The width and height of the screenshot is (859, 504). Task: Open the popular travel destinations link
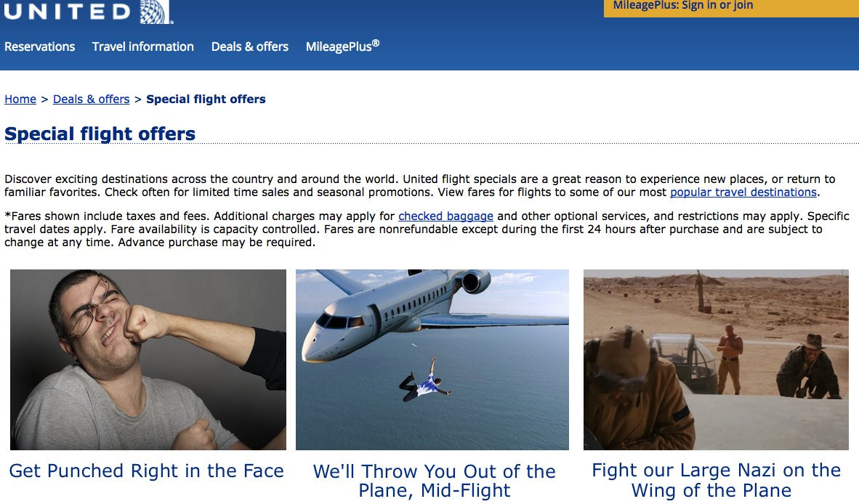pyautogui.click(x=743, y=192)
